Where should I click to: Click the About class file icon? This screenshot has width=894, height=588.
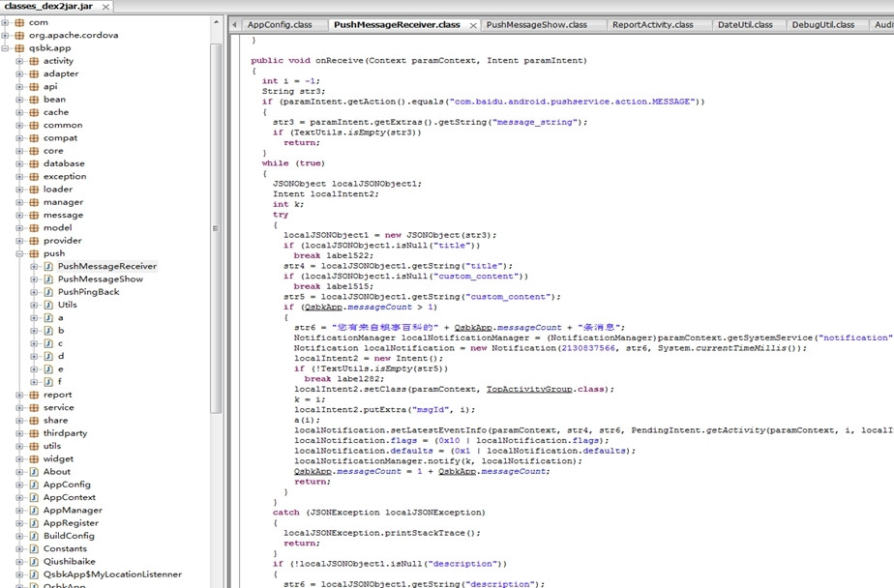pyautogui.click(x=34, y=472)
